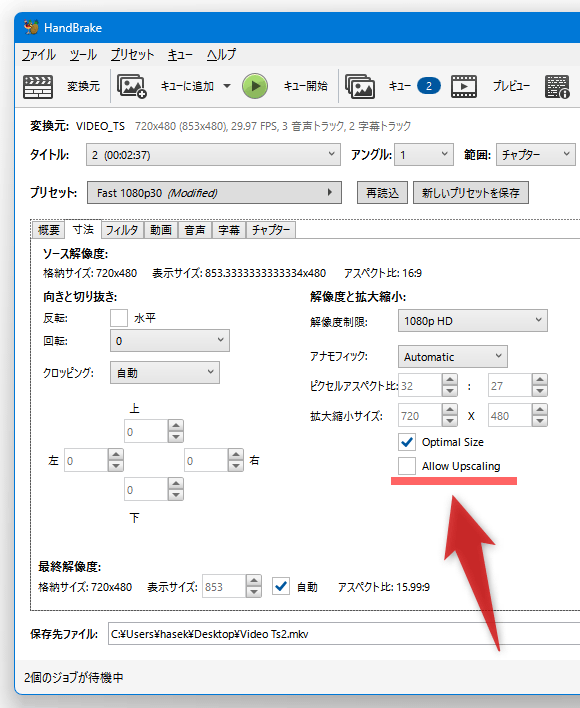Switch to the 字幕 tab
Viewport: 580px width, 708px height.
point(229,230)
